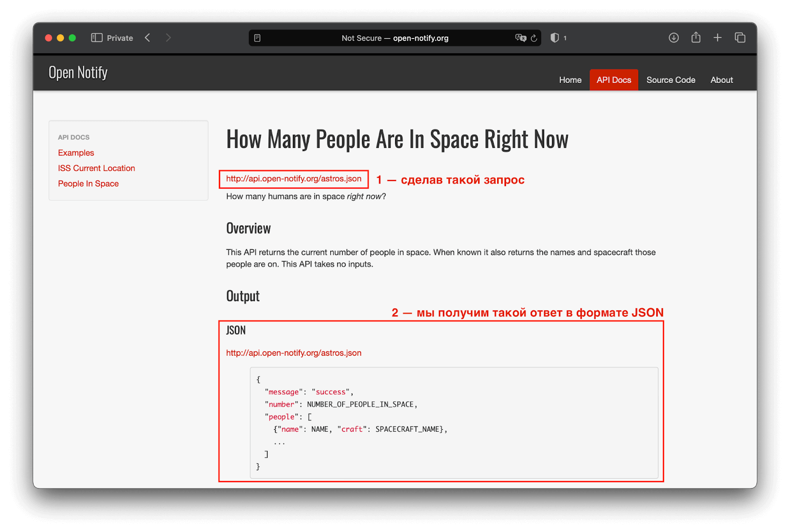Open the privacy report shield icon
Viewport: 790px width, 532px height.
[554, 38]
